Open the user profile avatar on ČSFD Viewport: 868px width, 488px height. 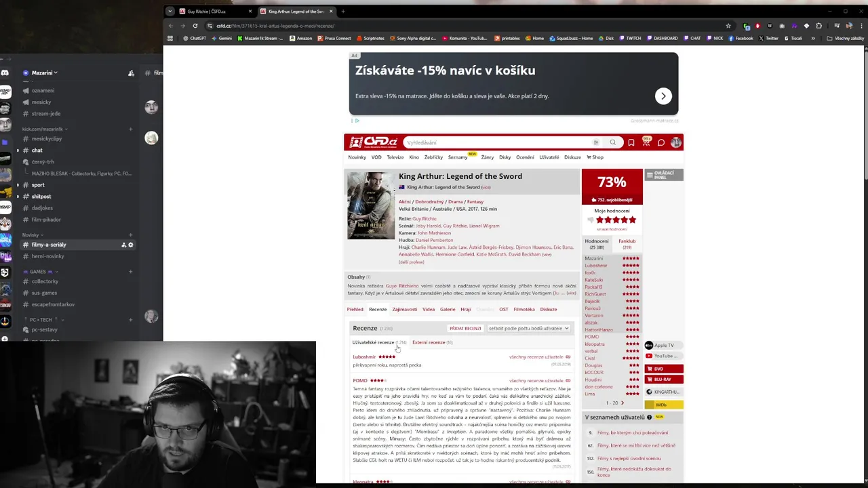point(676,142)
